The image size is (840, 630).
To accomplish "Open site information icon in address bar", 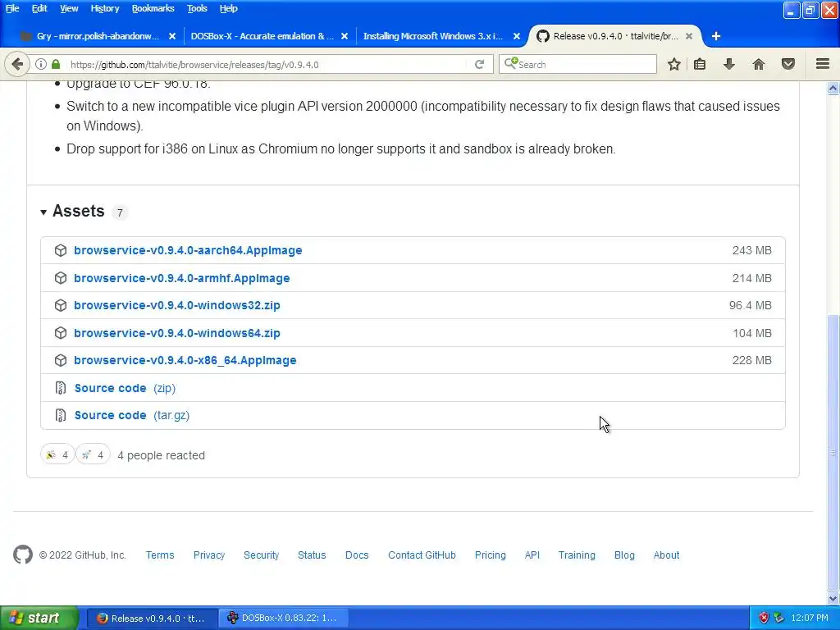I will [x=41, y=64].
